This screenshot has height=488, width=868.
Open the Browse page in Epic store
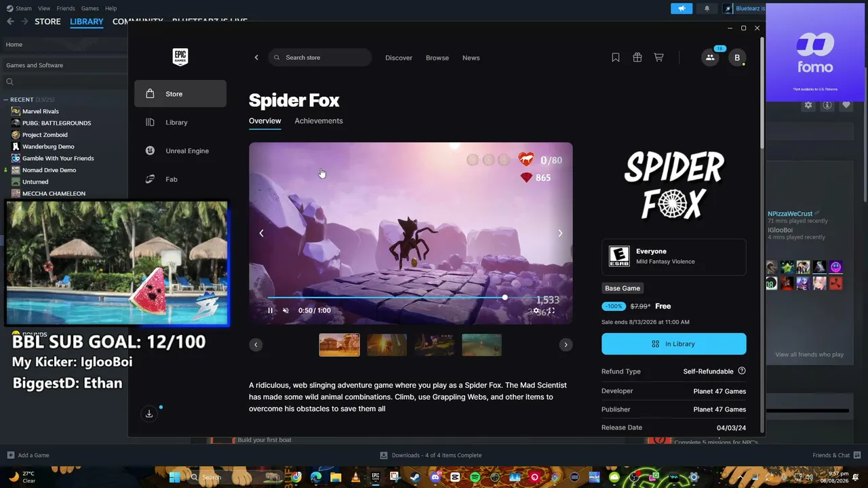[x=437, y=58]
